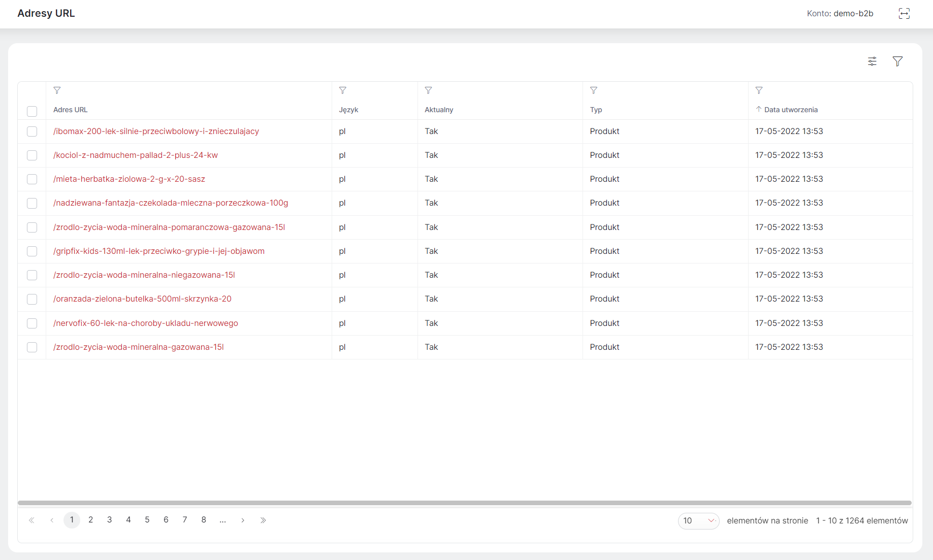Screen dimensions: 933x560
Task: Select page 3 in pagination
Action: tap(109, 520)
